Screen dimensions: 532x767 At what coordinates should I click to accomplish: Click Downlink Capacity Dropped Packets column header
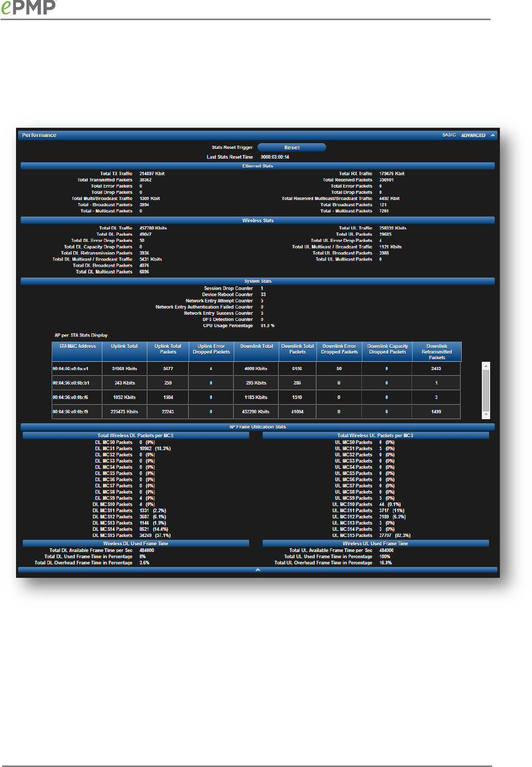click(387, 351)
